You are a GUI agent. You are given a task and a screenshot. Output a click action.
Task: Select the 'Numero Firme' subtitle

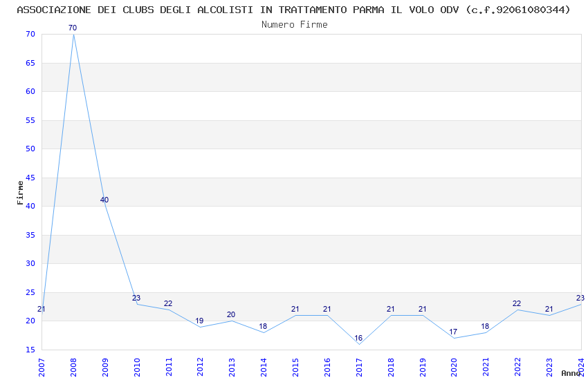(x=295, y=24)
